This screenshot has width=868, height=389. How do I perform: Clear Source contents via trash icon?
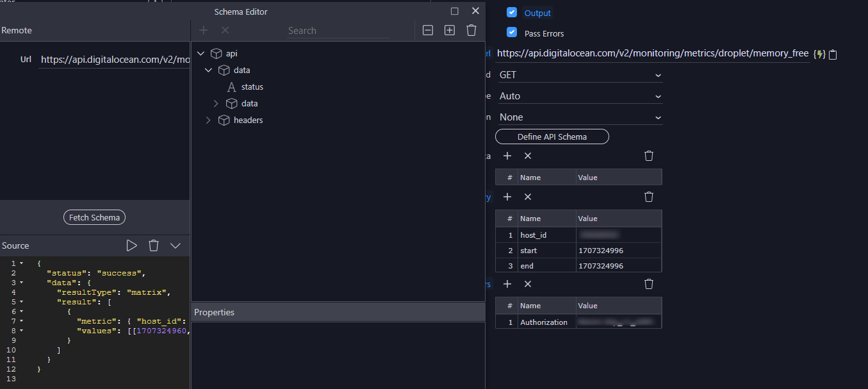pos(154,245)
